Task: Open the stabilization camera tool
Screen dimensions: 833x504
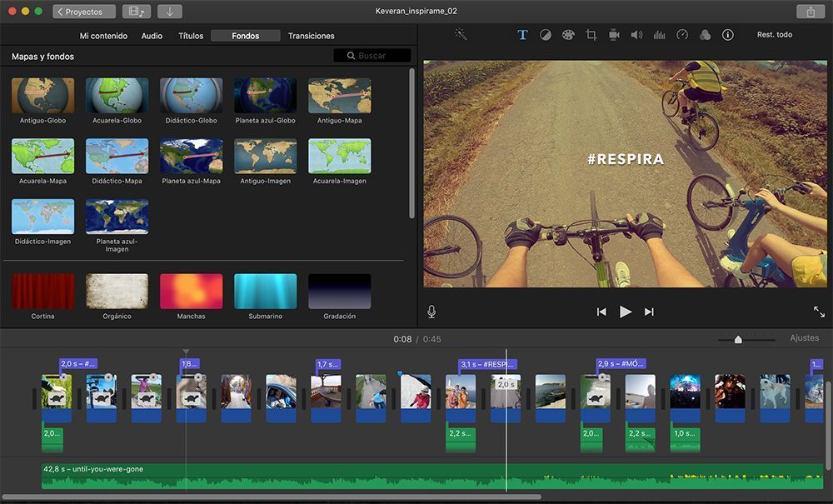Action: coord(614,35)
